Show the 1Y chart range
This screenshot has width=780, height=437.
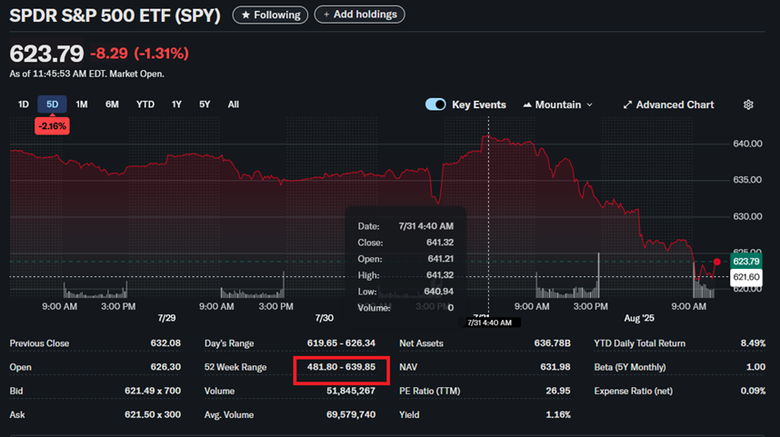pos(177,105)
